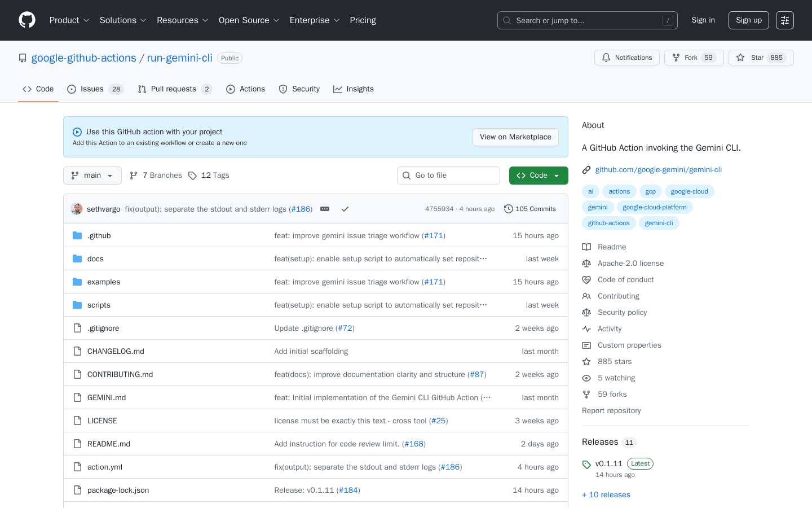Click the clock icon next to 105 Commits
This screenshot has height=508, width=812.
pos(509,208)
